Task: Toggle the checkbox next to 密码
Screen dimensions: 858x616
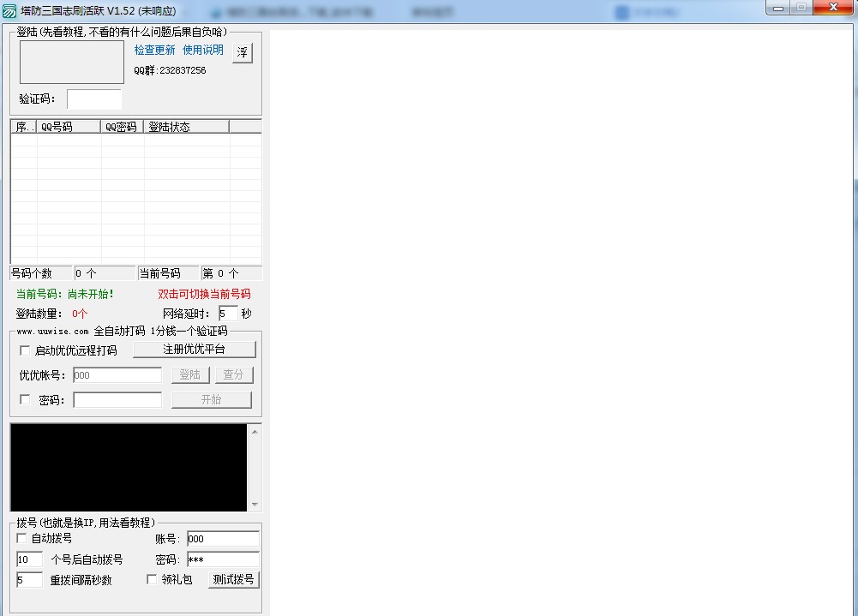Action: [x=25, y=400]
